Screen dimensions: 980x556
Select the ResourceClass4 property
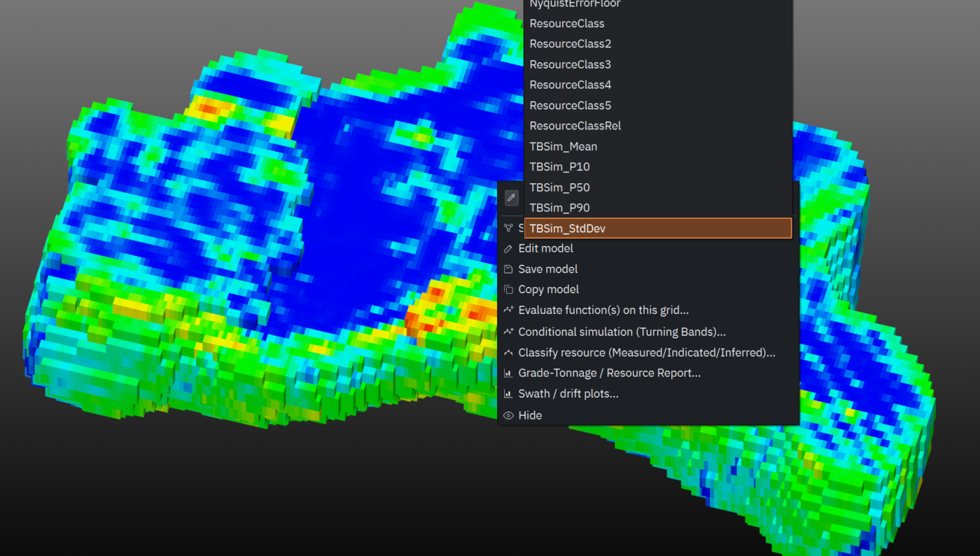point(658,85)
